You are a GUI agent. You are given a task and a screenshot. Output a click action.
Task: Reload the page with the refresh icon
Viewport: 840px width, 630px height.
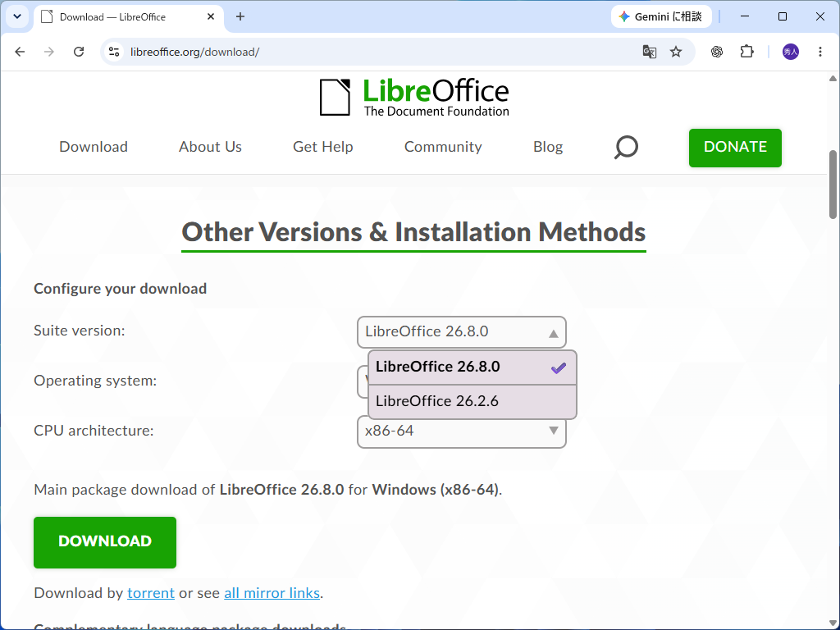pos(79,52)
